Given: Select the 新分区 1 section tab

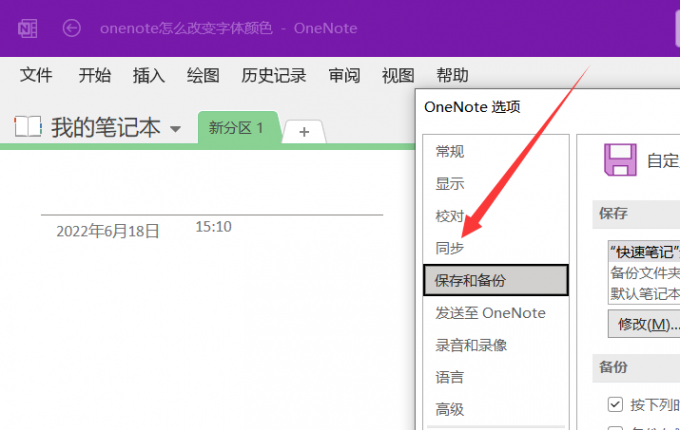Looking at the screenshot, I should pyautogui.click(x=238, y=127).
